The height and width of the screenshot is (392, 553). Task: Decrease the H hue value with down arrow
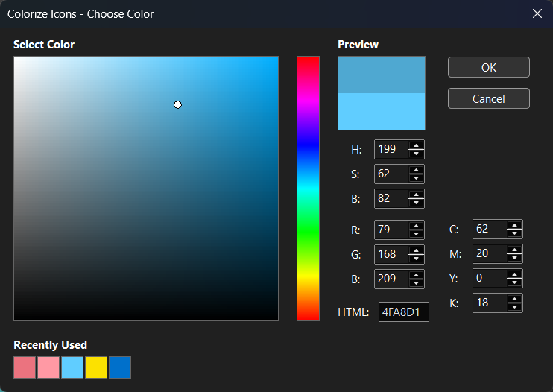(416, 154)
